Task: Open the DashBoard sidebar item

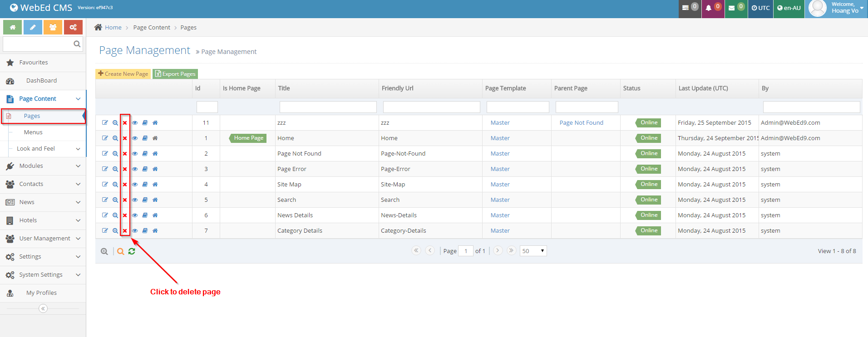Action: (x=41, y=81)
